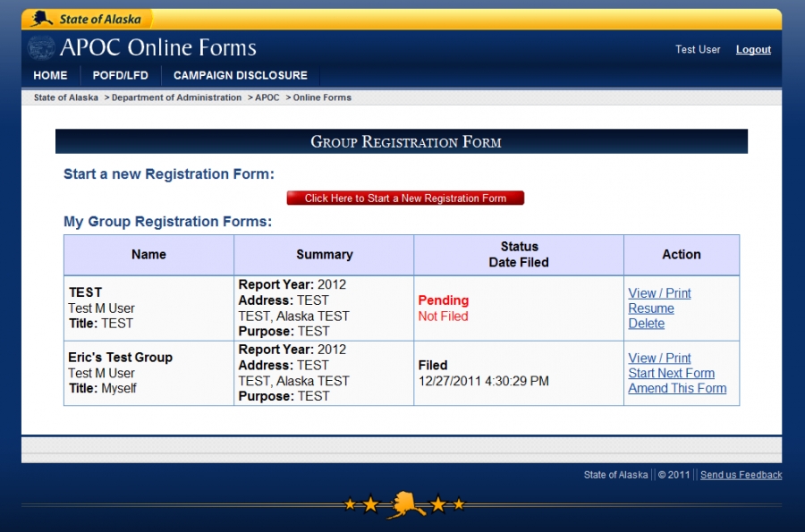Screen dimensions: 805x532
Task: Amend This Form for Eric's Test Group
Action: [677, 388]
